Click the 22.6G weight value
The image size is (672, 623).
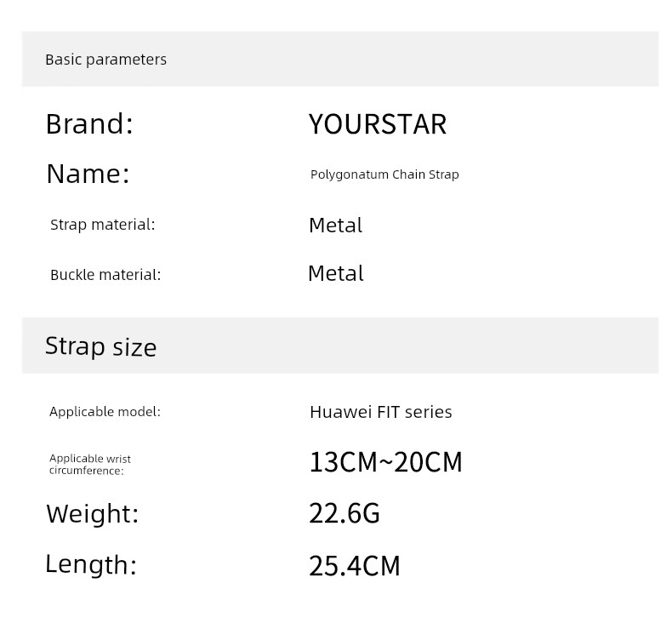tap(345, 513)
